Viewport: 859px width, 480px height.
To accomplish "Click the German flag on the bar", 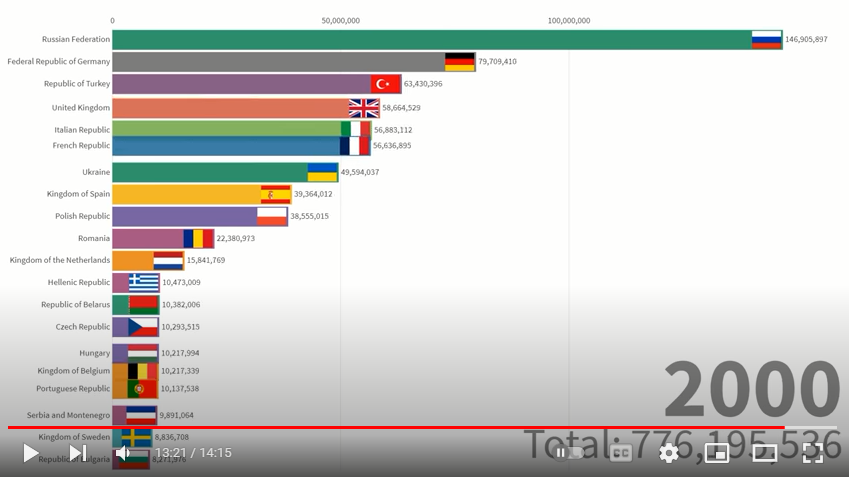I will pyautogui.click(x=460, y=61).
